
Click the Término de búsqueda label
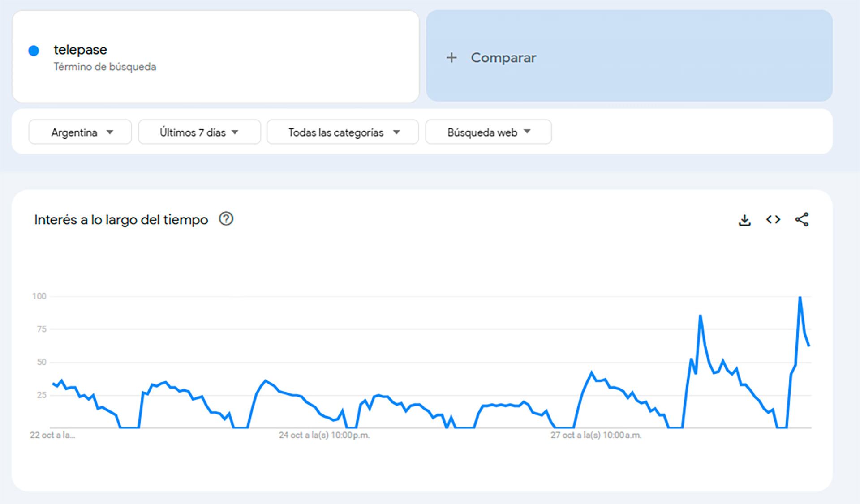point(105,66)
